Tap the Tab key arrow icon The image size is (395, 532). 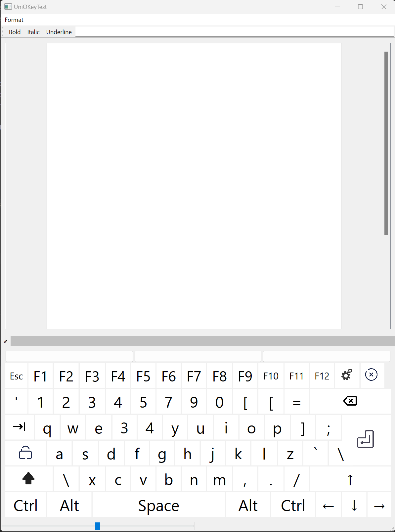point(20,427)
